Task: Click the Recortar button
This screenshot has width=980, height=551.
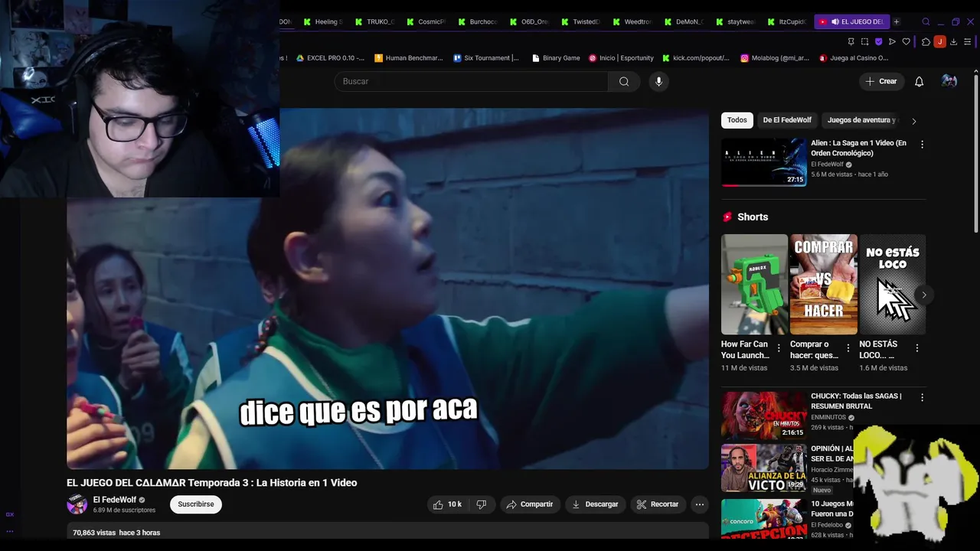Action: [658, 504]
